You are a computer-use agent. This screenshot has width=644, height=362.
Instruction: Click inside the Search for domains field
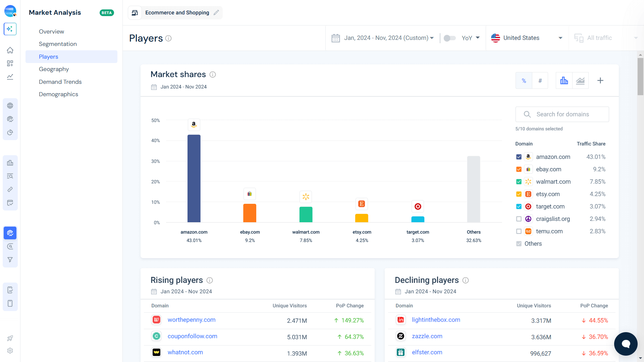(562, 114)
